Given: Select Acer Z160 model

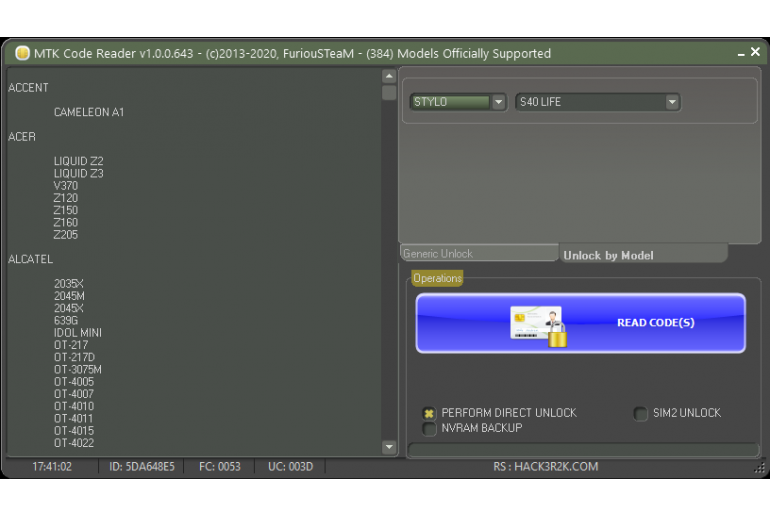Looking at the screenshot, I should tap(66, 222).
